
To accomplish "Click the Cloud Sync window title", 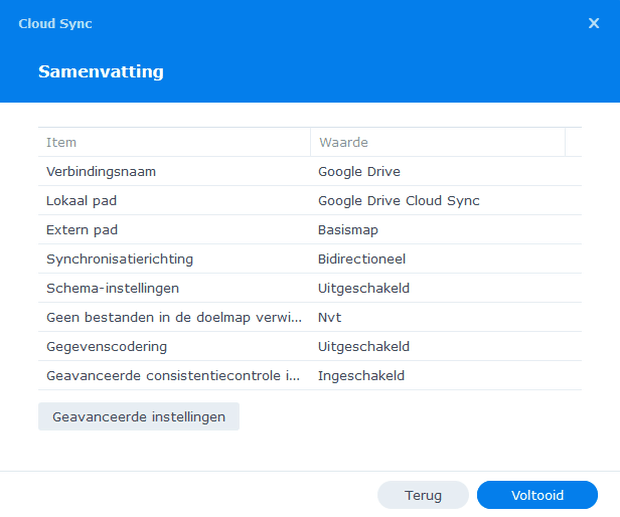I will 55,23.
